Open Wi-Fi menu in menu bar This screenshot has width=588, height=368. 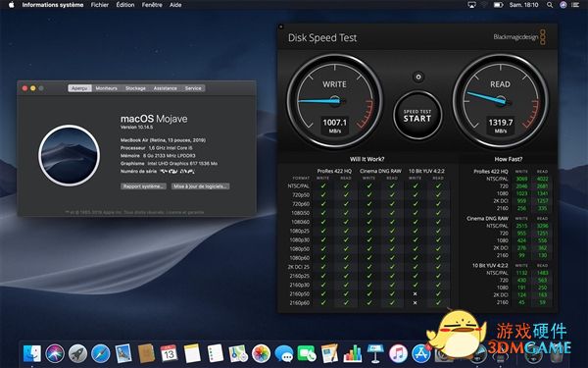click(484, 5)
